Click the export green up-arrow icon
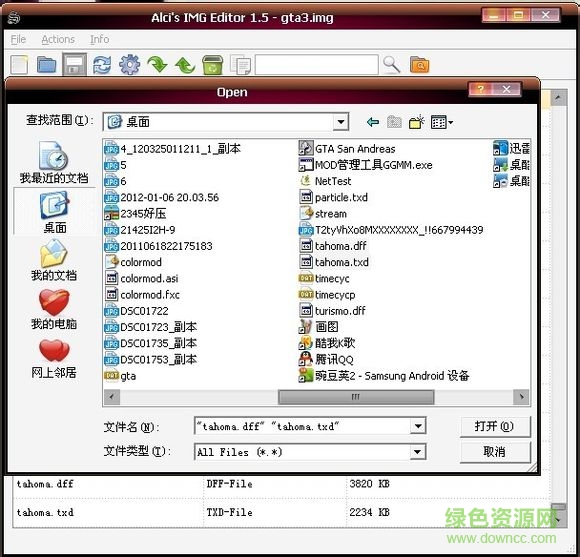The height and width of the screenshot is (557, 580). (185, 65)
